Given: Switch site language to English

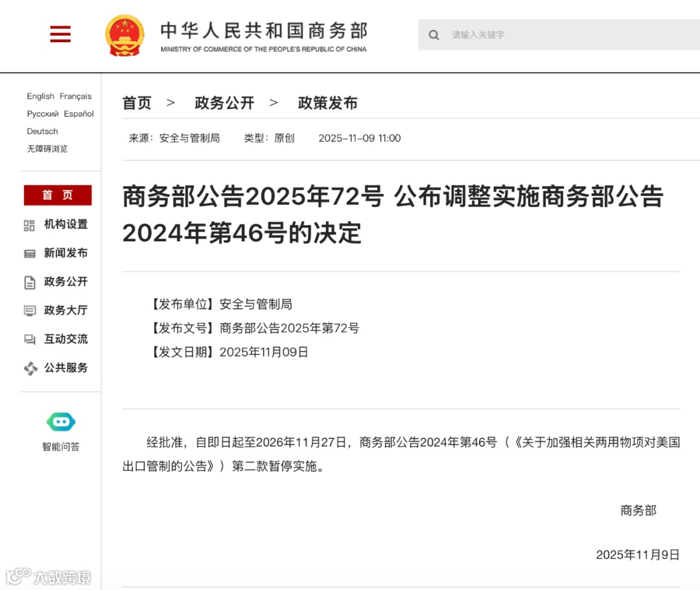Looking at the screenshot, I should click(40, 96).
